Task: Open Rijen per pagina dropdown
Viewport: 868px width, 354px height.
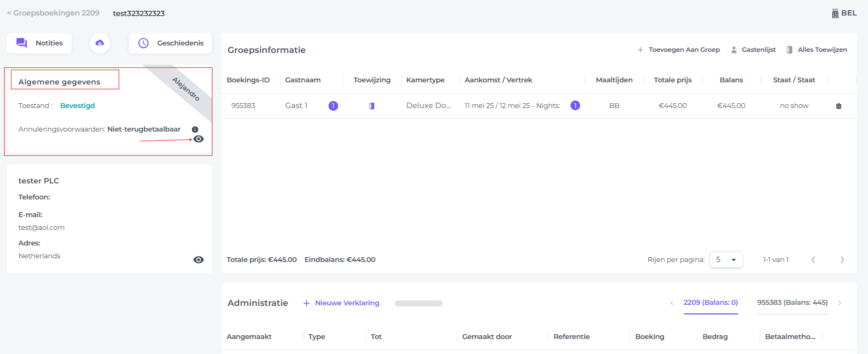Action: (726, 259)
